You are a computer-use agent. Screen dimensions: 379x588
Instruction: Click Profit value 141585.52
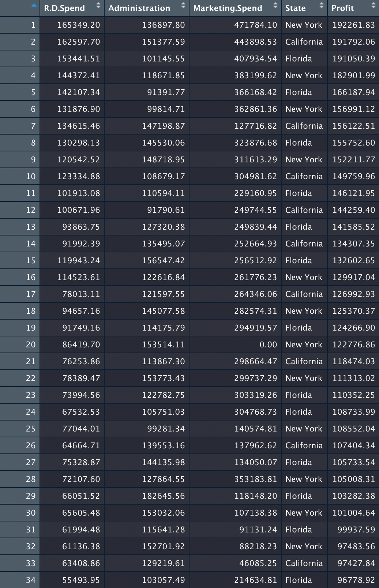[x=354, y=227]
